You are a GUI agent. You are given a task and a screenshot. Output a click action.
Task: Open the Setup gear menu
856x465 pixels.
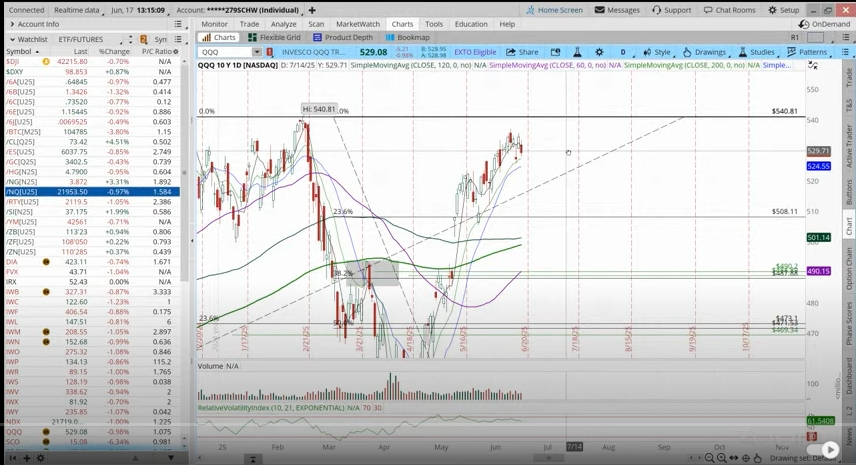click(x=783, y=10)
